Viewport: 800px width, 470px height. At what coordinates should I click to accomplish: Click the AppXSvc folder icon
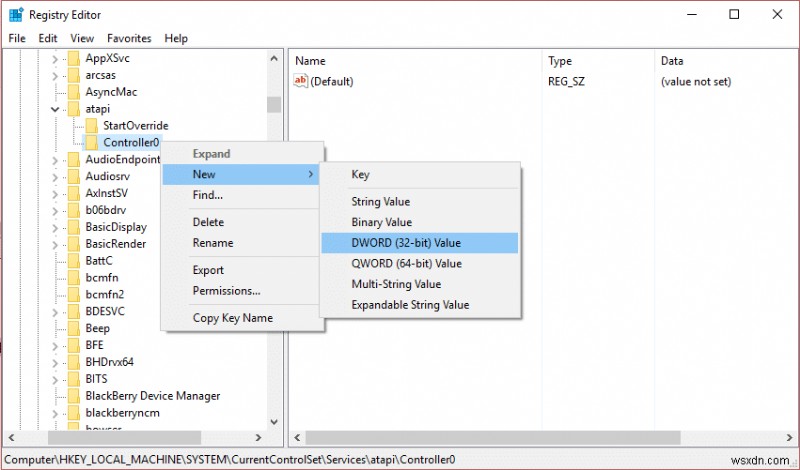pos(74,58)
